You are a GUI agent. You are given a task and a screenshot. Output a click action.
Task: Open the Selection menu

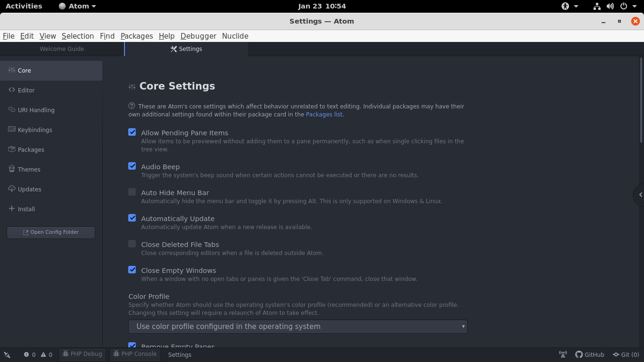[x=78, y=36]
